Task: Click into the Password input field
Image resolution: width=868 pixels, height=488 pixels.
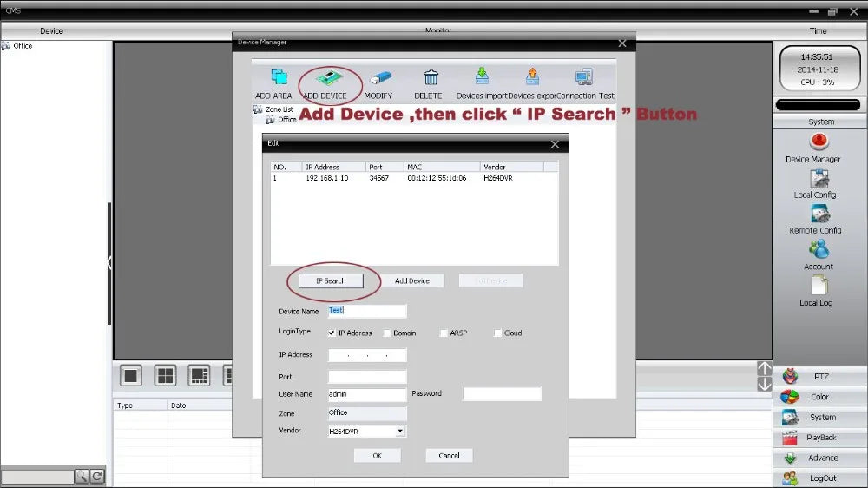Action: click(502, 394)
